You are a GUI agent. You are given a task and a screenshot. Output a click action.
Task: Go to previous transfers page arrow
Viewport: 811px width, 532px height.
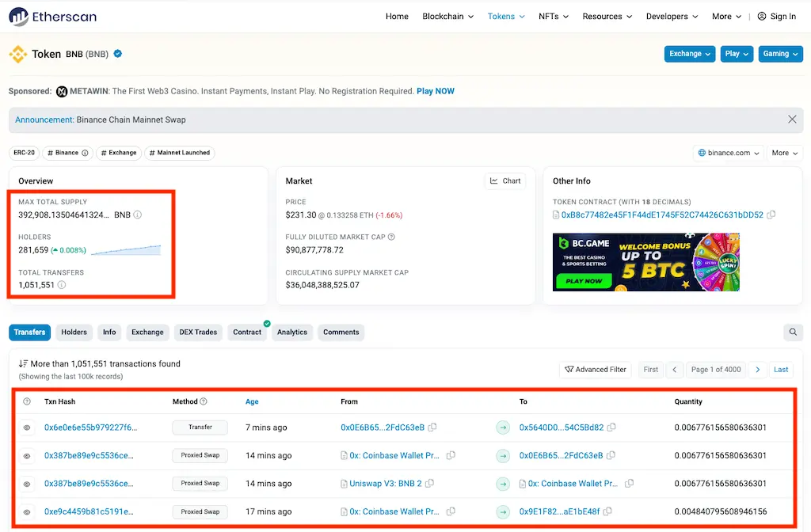pyautogui.click(x=675, y=369)
